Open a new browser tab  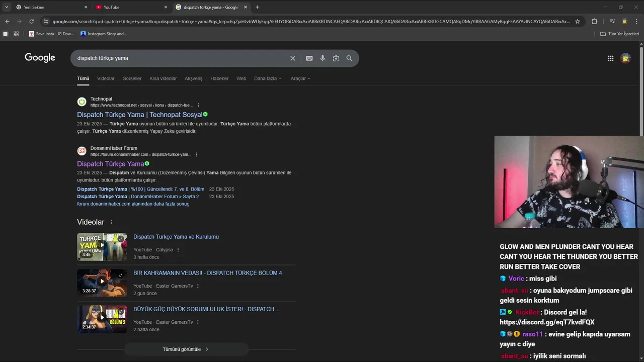coord(258,7)
